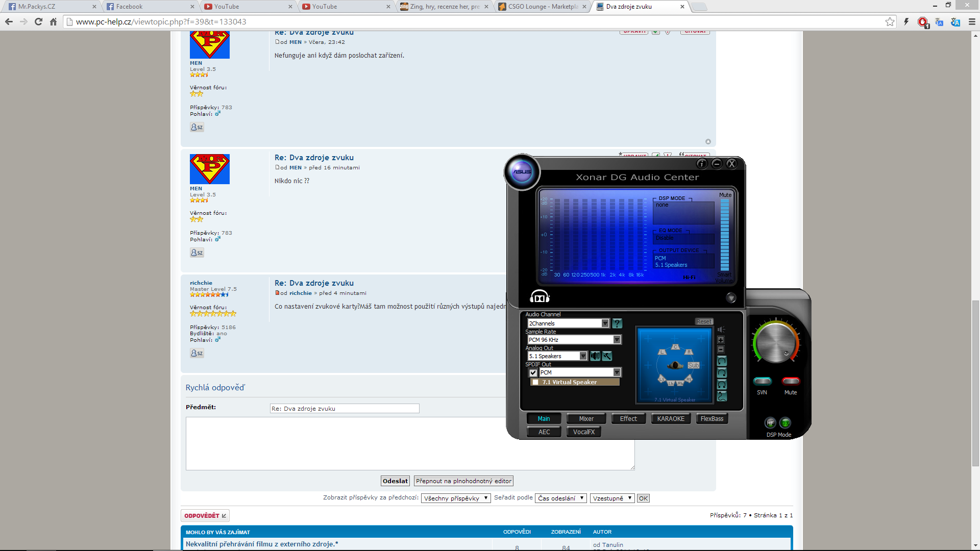
Task: Toggle the SVN button
Action: (x=762, y=381)
